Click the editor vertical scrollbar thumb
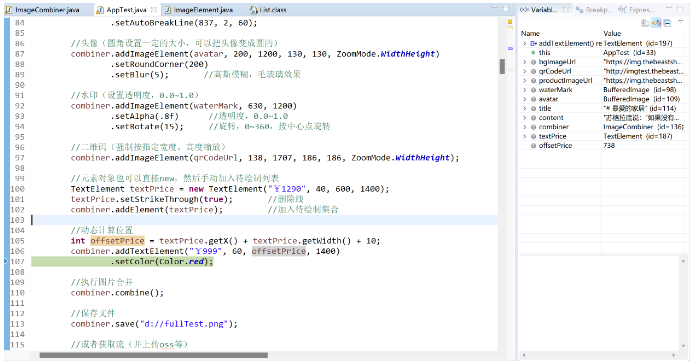Screen dimensions: 694x364 tap(502, 66)
